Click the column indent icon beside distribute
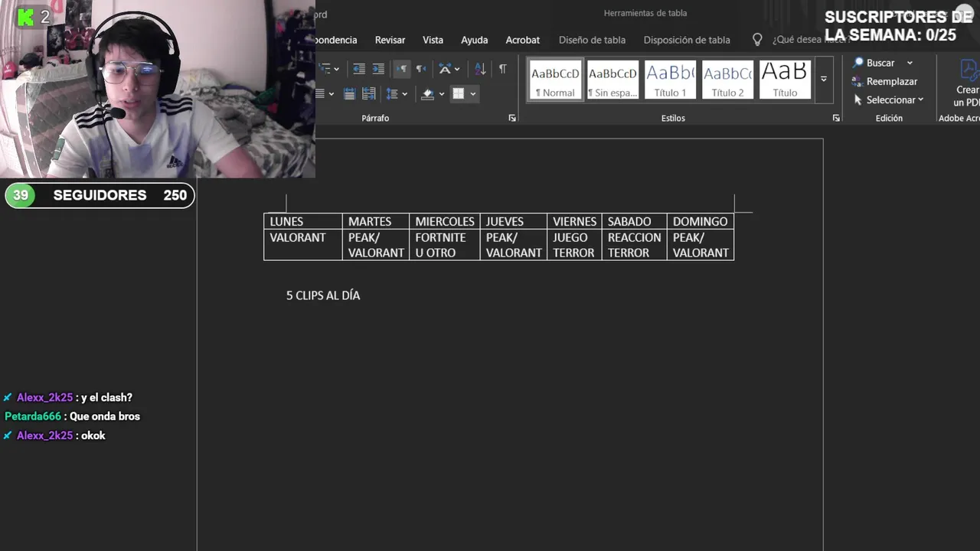Screen dimensions: 980x551 pos(369,93)
